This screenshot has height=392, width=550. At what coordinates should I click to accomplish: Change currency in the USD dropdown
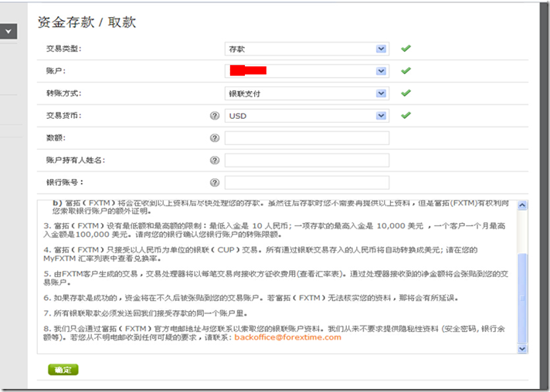(x=306, y=116)
